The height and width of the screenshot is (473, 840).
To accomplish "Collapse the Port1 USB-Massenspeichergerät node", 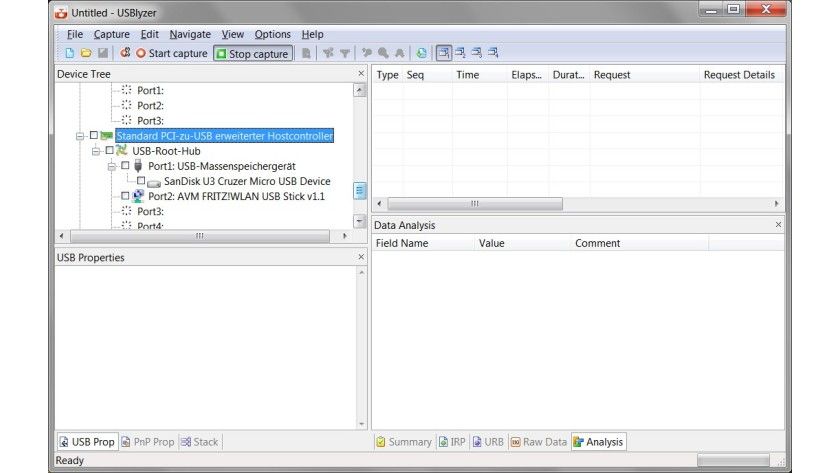I will point(111,167).
